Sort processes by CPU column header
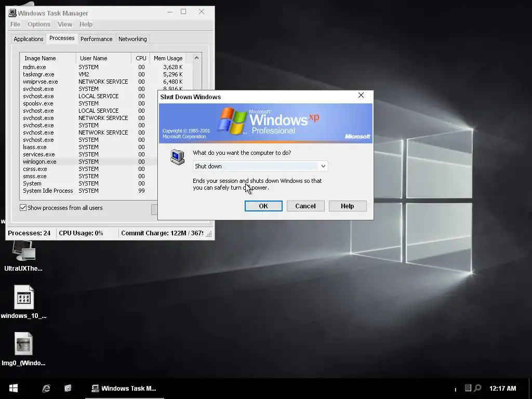The height and width of the screenshot is (399, 532). (x=141, y=58)
